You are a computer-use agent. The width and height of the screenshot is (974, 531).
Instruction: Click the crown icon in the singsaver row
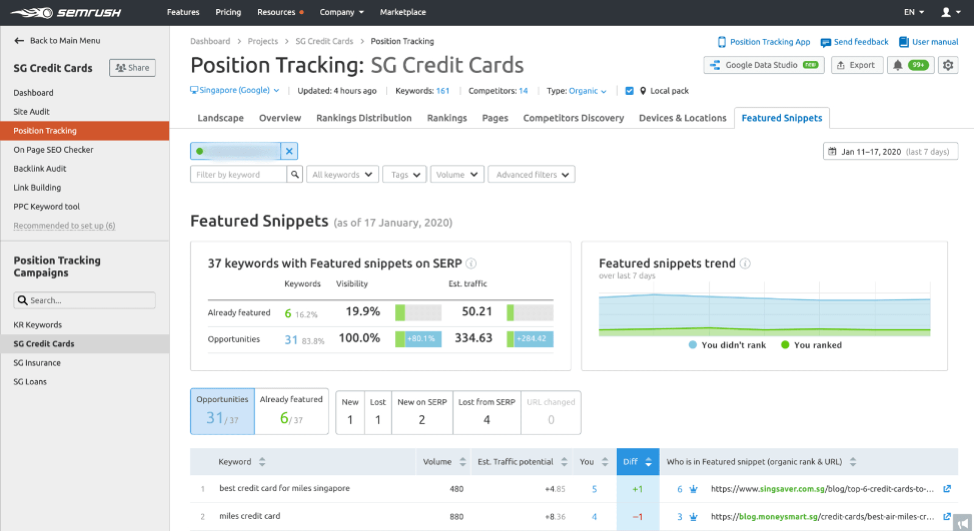(x=693, y=489)
